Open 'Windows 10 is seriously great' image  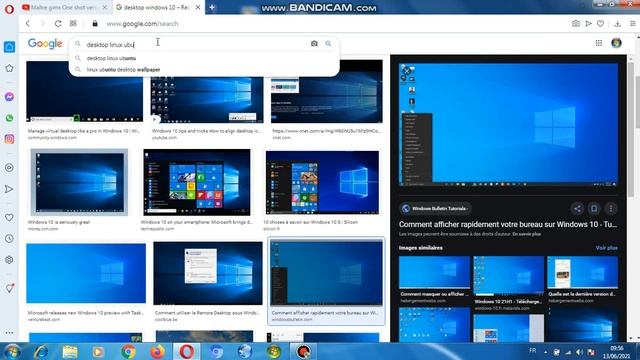(x=79, y=182)
